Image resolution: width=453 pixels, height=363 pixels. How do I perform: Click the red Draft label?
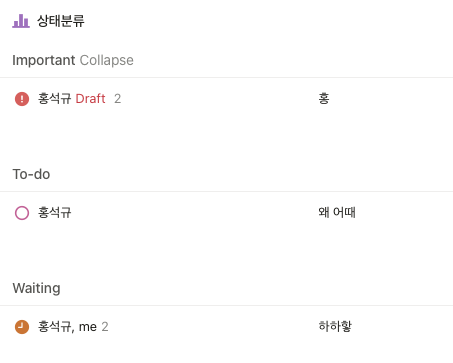tap(90, 99)
